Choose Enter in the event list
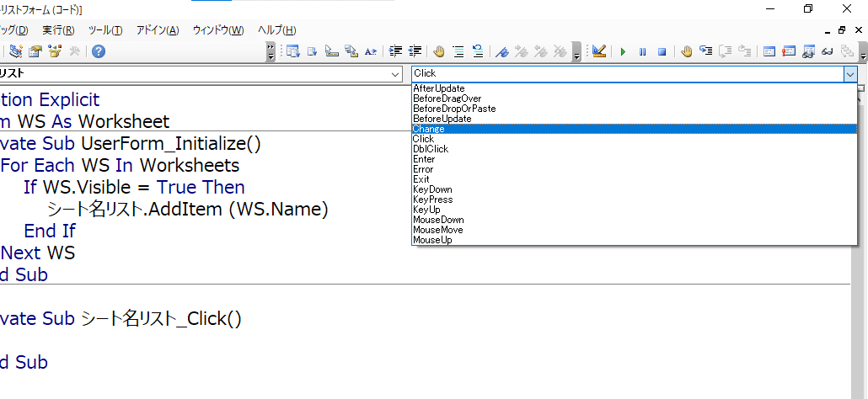Image resolution: width=868 pixels, height=399 pixels. coord(635,159)
